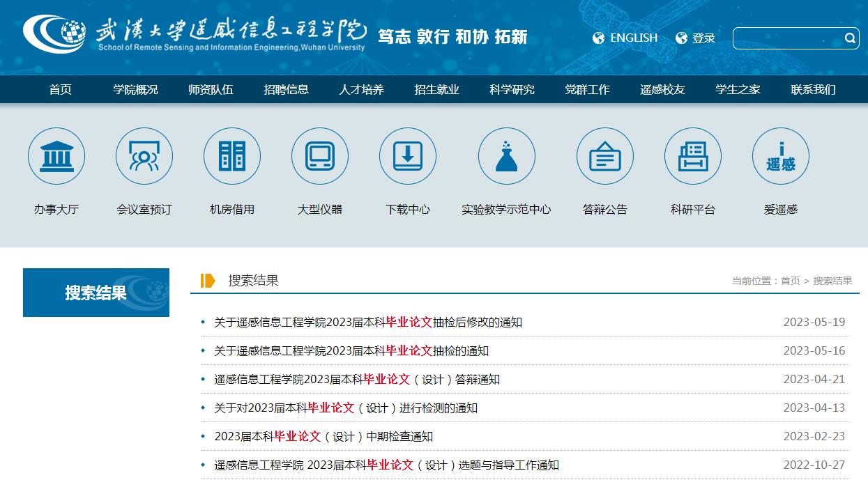Select 科学研究 in the navigation bar
This screenshot has height=480, width=868.
(x=512, y=89)
